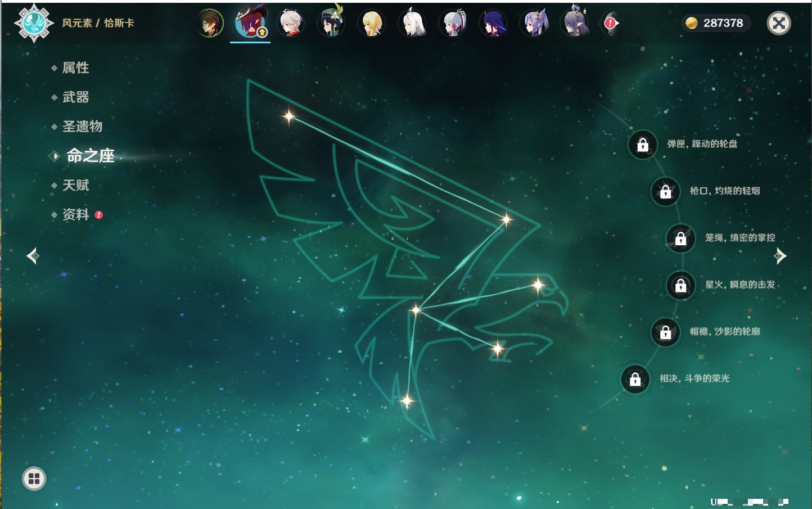The height and width of the screenshot is (509, 812).
Task: Select the constellation label 笼绳，缜密的掌控
Action: (x=740, y=238)
